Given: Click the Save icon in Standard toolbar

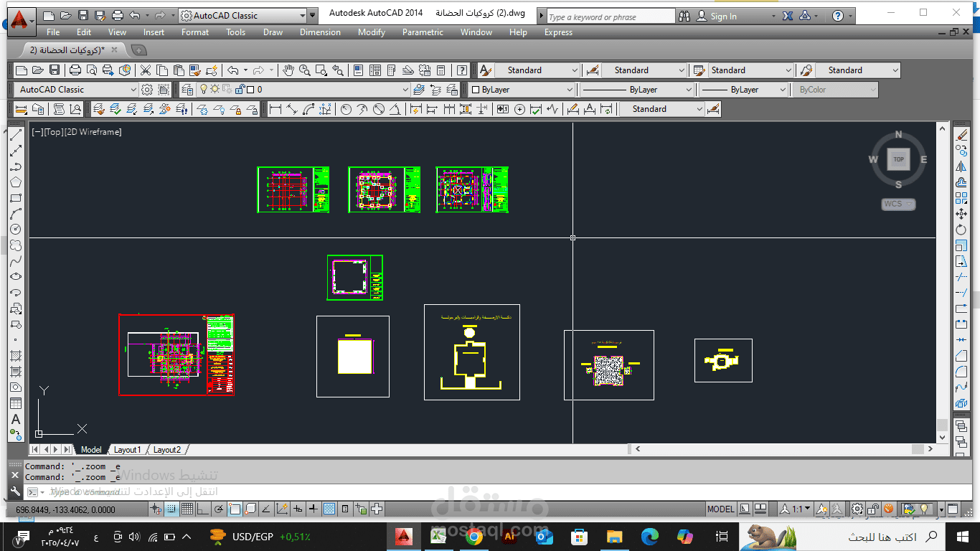Looking at the screenshot, I should [x=55, y=70].
